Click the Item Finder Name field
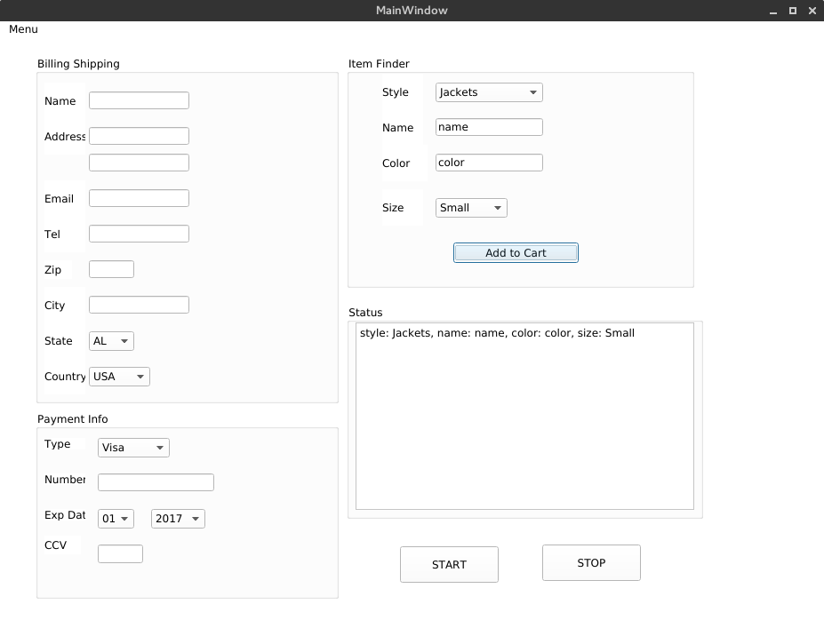This screenshot has width=824, height=644. coord(489,127)
